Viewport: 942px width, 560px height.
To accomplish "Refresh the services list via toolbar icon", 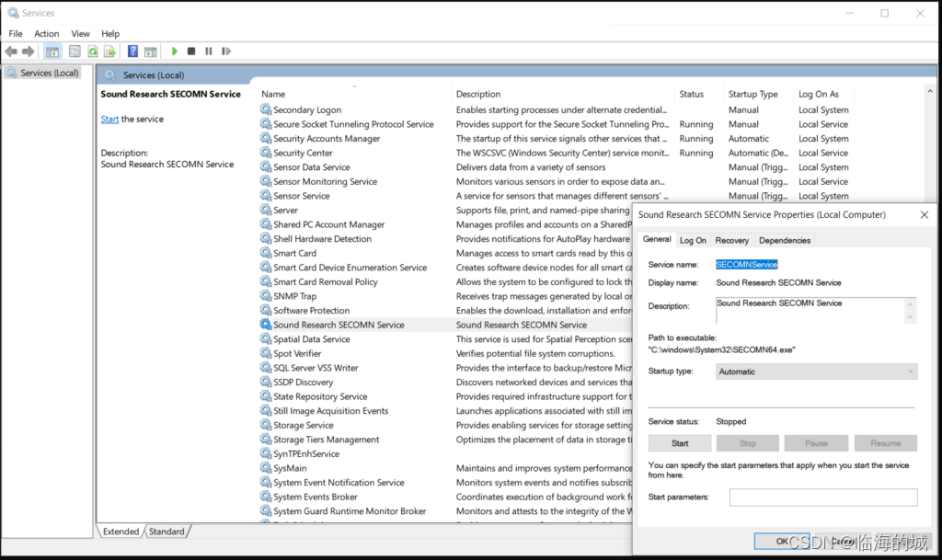I will click(92, 51).
